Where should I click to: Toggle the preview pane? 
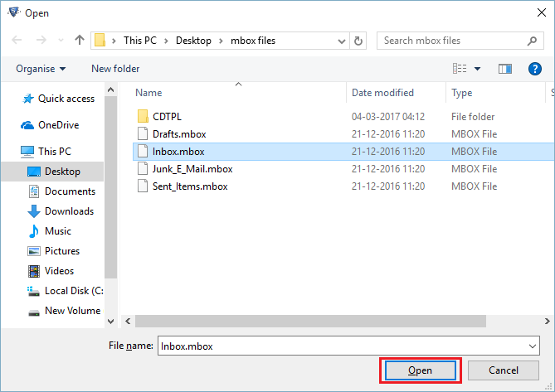(x=505, y=69)
